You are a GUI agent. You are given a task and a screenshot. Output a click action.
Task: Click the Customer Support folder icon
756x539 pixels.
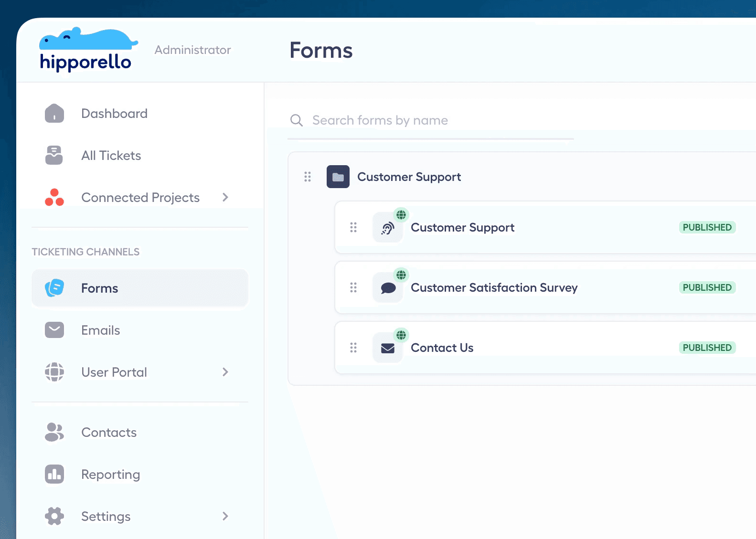point(338,177)
